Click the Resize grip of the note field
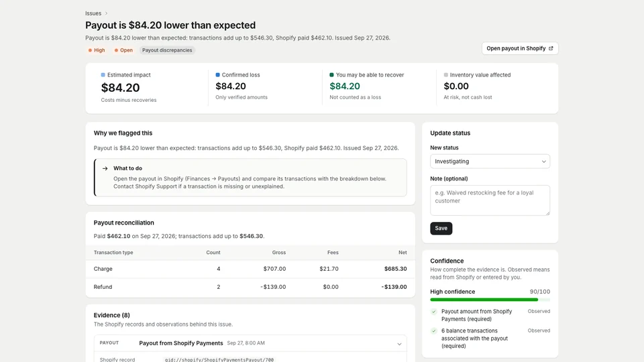Image resolution: width=644 pixels, height=362 pixels. [x=547, y=213]
